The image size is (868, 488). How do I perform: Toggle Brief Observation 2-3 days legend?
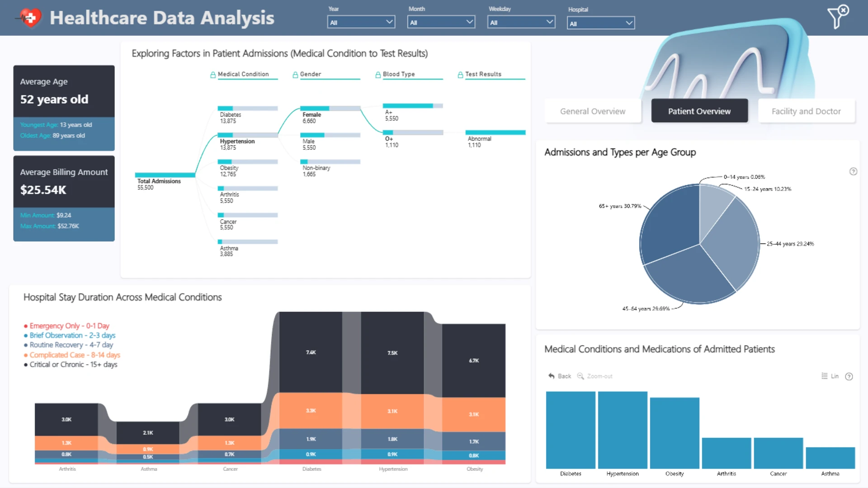pyautogui.click(x=70, y=335)
